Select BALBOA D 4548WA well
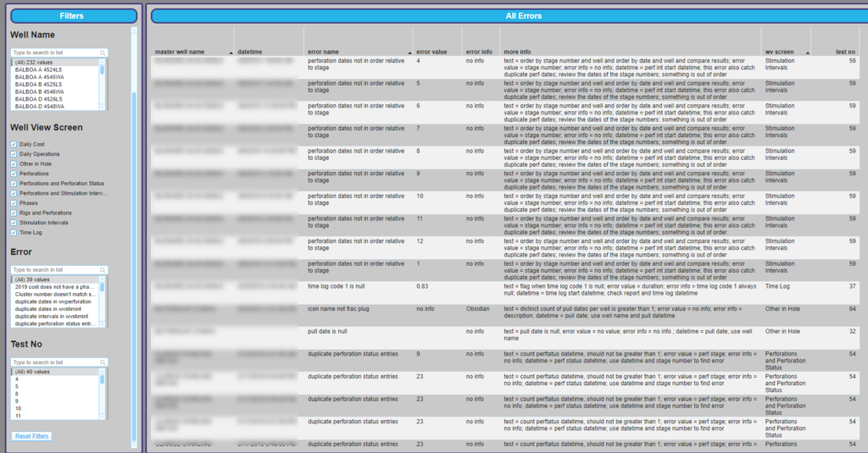The width and height of the screenshot is (868, 453). (x=55, y=106)
